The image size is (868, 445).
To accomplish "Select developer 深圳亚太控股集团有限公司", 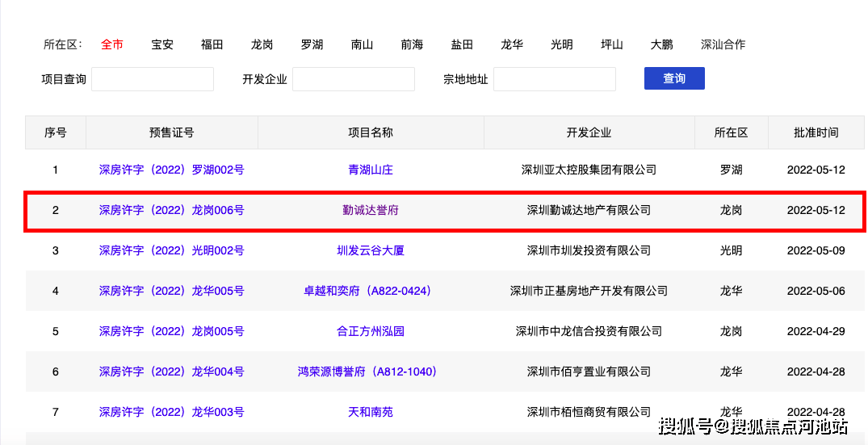I will pos(589,170).
